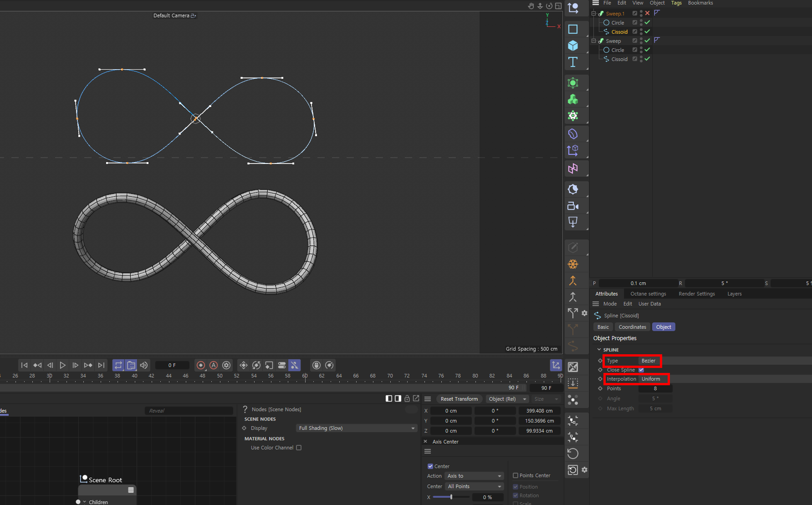
Task: Toggle position keyframe recording icon
Action: pos(244,365)
